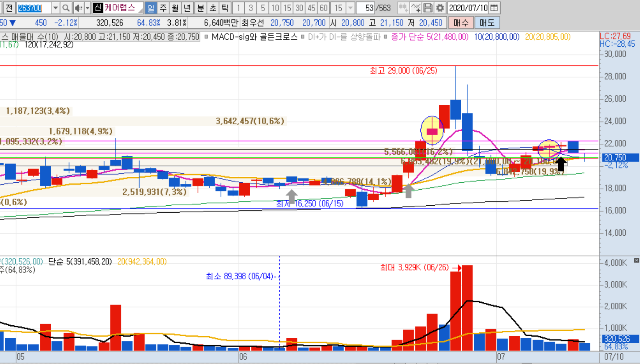This screenshot has height=364, width=640.
Task: Click the speaker sound icon
Action: click(78, 8)
